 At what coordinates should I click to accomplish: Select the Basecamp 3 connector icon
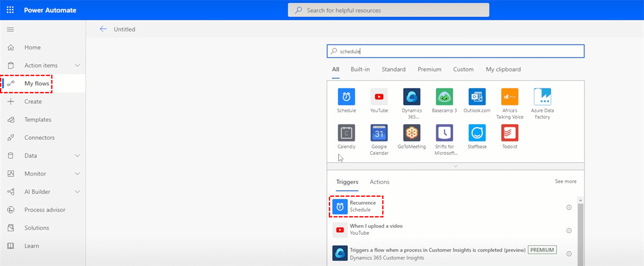(x=444, y=97)
